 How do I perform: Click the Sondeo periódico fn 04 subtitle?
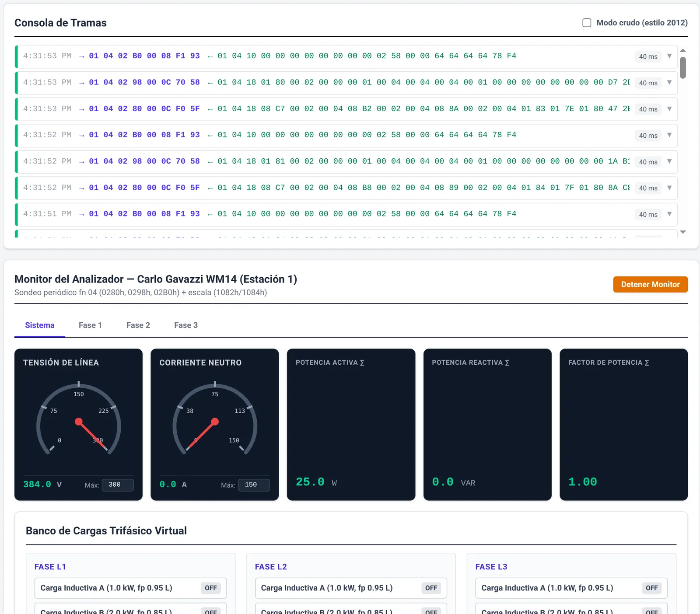tap(141, 293)
